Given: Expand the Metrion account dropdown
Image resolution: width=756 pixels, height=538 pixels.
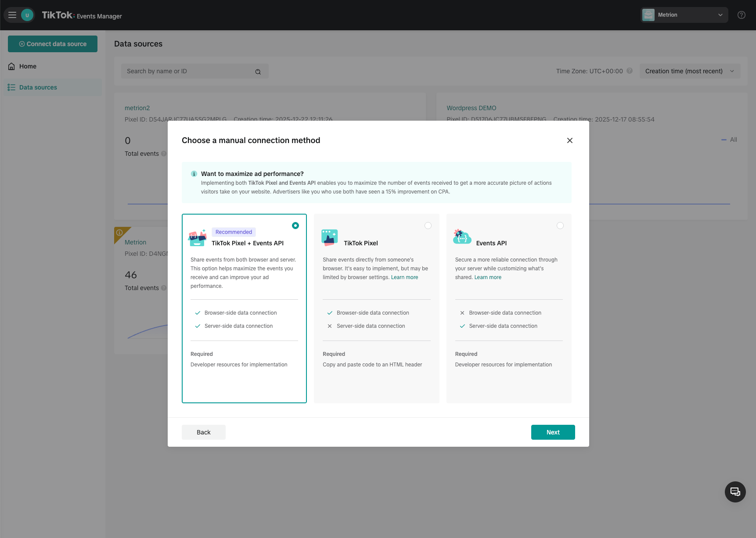Looking at the screenshot, I should 684,15.
